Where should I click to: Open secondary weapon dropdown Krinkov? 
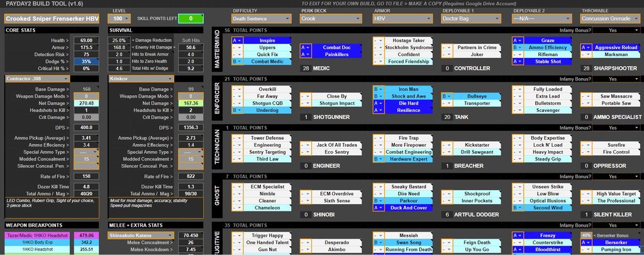pyautogui.click(x=142, y=79)
